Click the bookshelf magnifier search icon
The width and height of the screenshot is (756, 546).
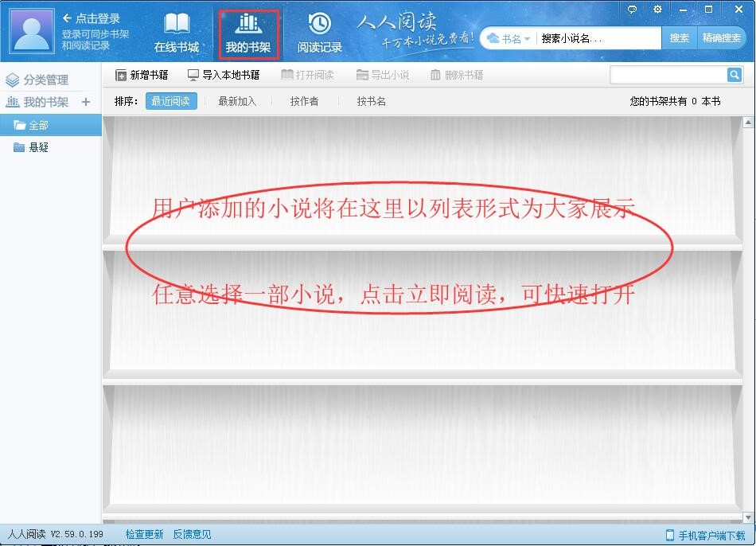pyautogui.click(x=735, y=75)
